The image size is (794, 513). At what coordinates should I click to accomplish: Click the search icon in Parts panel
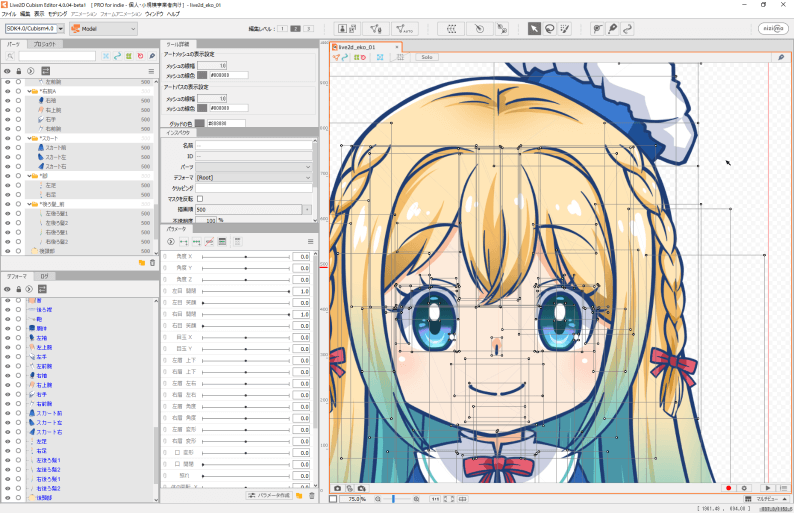click(10, 56)
